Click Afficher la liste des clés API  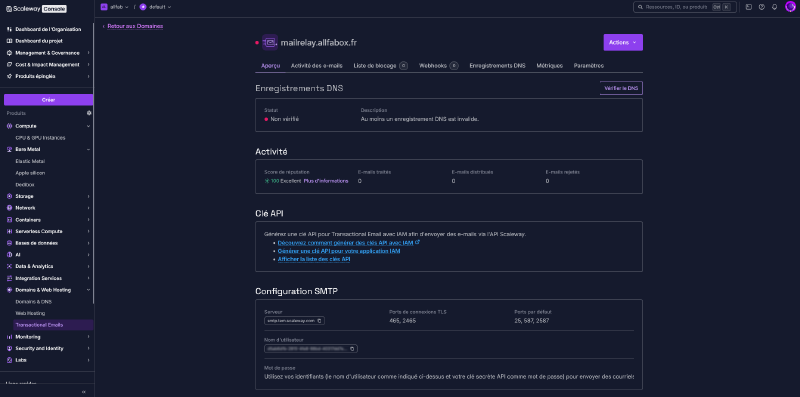(x=314, y=259)
